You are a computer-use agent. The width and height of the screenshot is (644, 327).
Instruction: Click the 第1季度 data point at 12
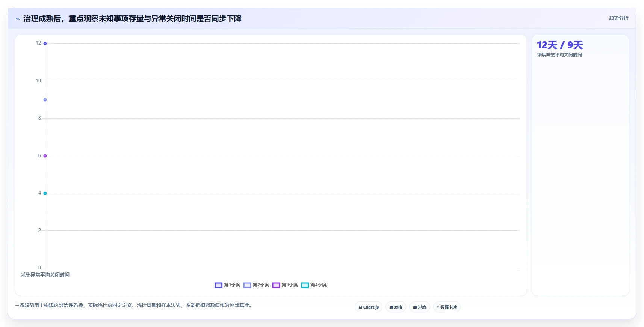[45, 44]
